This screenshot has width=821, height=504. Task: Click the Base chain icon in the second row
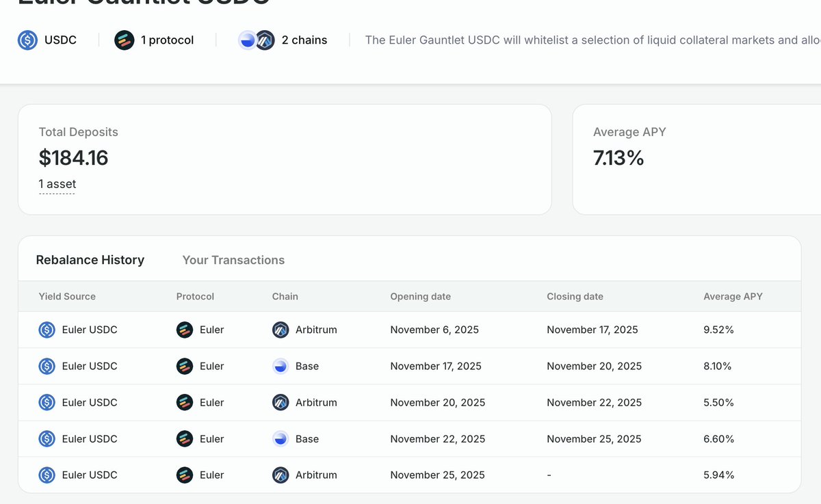tap(280, 366)
